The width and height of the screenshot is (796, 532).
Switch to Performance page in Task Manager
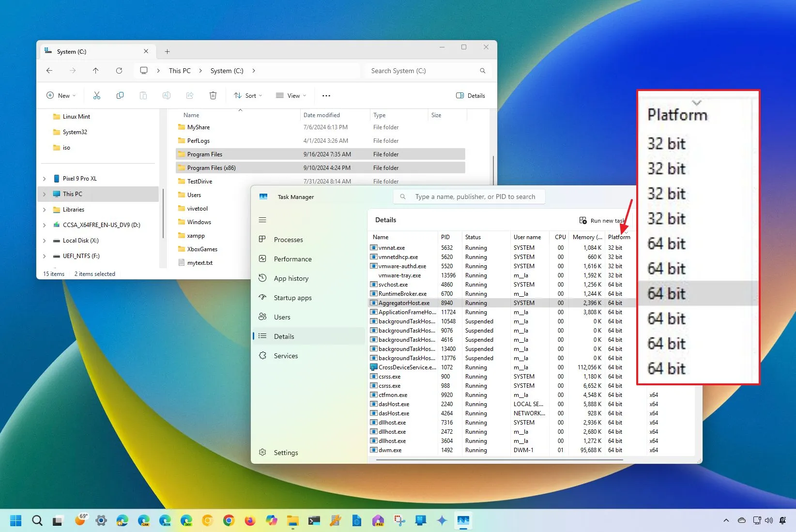click(x=292, y=259)
